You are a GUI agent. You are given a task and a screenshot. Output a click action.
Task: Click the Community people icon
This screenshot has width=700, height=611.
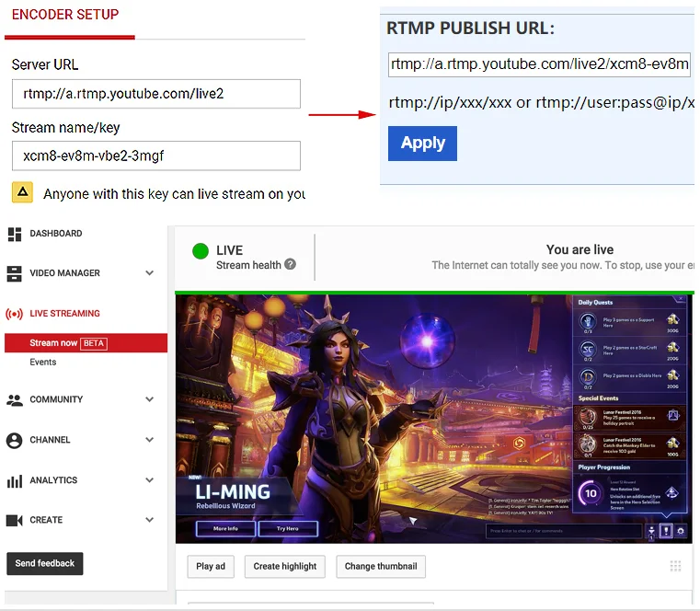pyautogui.click(x=15, y=399)
